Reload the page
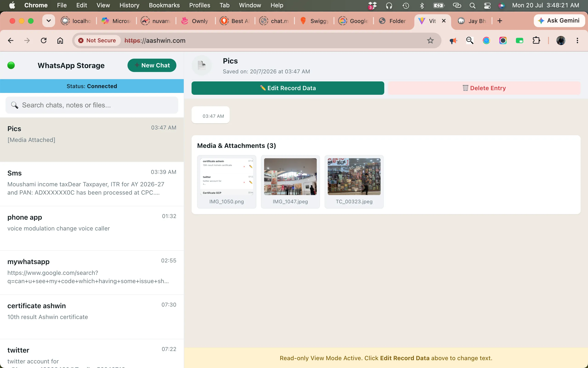 click(x=43, y=40)
